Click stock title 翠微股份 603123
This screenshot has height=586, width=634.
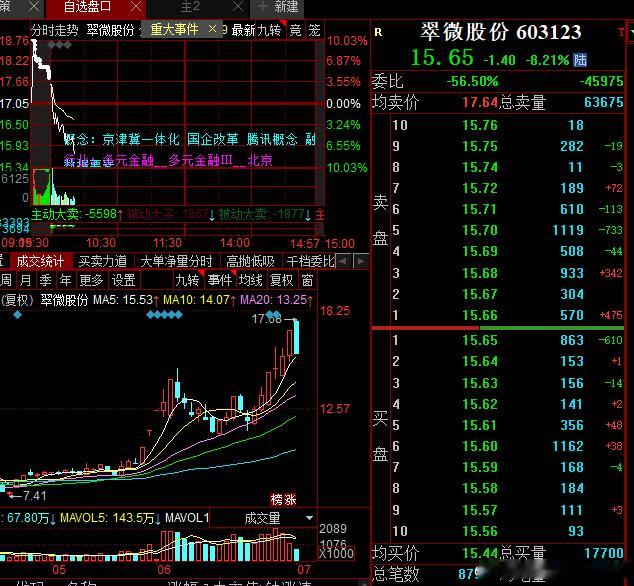pos(501,32)
